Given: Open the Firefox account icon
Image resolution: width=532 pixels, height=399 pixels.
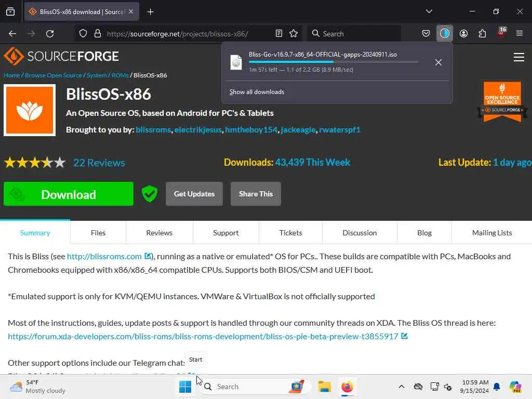Looking at the screenshot, I should click(x=463, y=34).
